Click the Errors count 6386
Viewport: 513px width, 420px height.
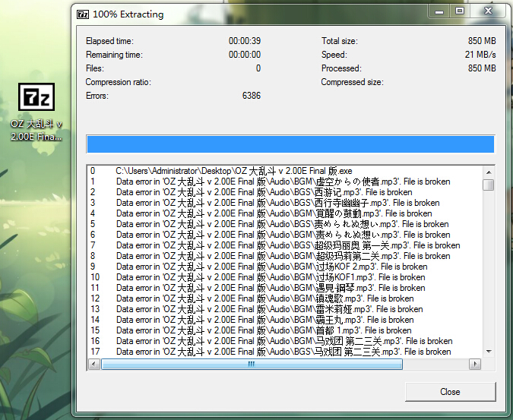[x=252, y=96]
